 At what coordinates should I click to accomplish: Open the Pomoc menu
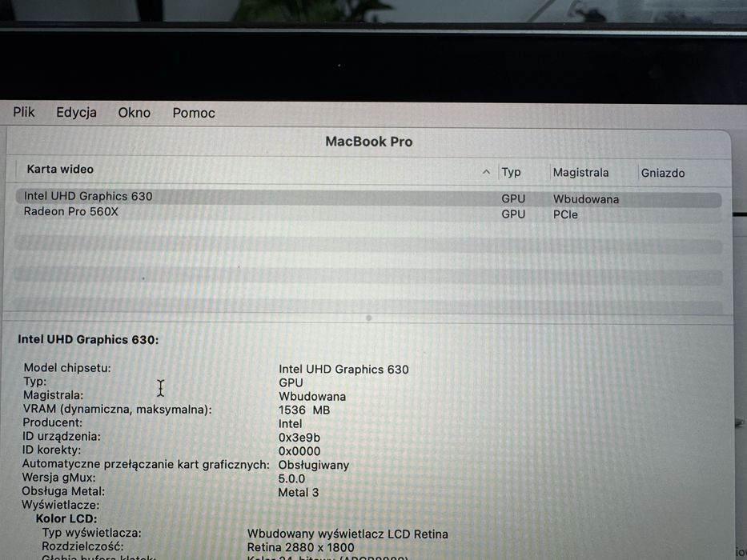[x=194, y=114]
